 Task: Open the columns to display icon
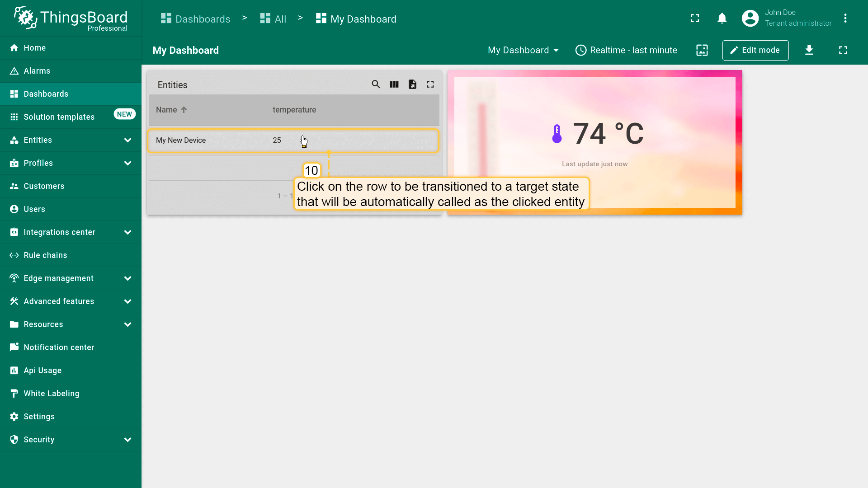coord(394,84)
